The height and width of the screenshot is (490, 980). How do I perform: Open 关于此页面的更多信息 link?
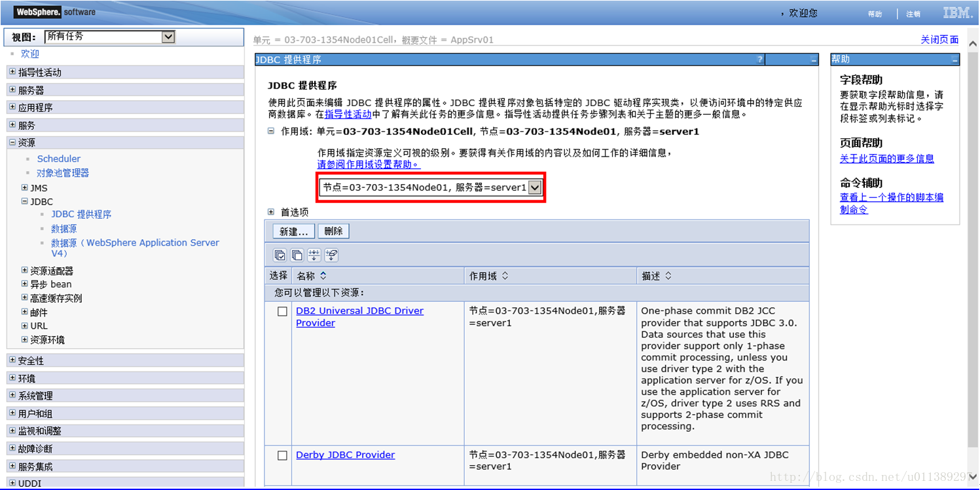pos(887,159)
